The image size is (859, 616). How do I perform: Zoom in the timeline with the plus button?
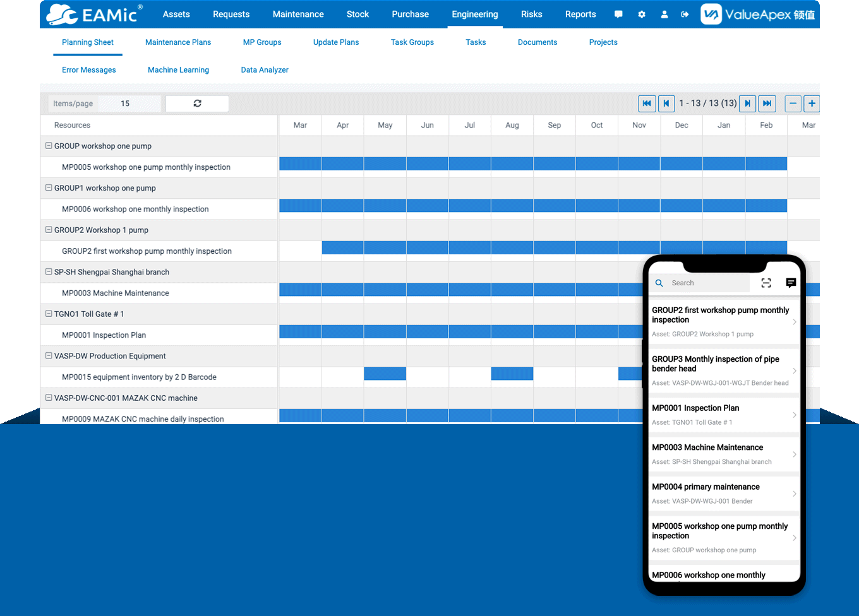pyautogui.click(x=812, y=103)
